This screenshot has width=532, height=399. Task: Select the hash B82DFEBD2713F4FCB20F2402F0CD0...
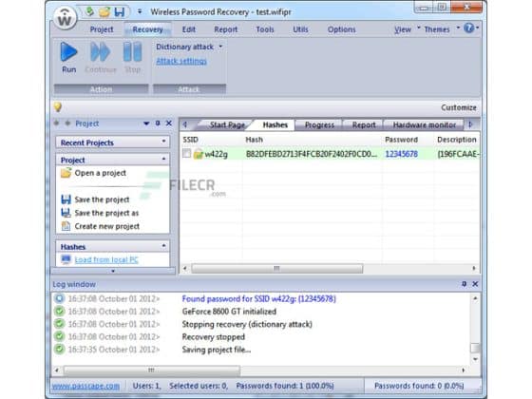(x=312, y=154)
